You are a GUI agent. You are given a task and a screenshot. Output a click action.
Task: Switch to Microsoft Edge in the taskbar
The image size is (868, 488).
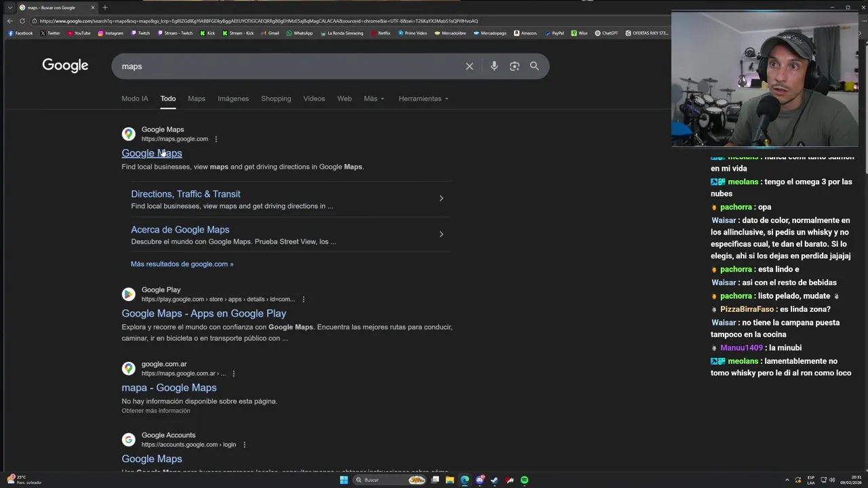pos(465,480)
